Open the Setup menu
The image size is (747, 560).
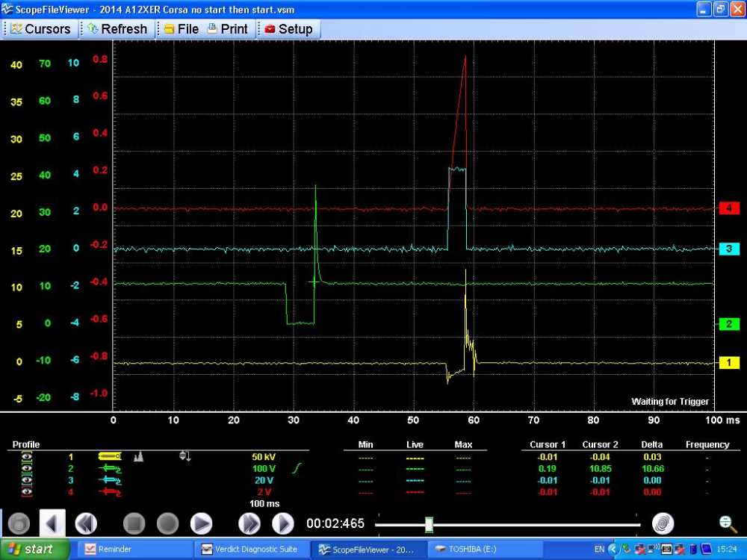click(288, 29)
